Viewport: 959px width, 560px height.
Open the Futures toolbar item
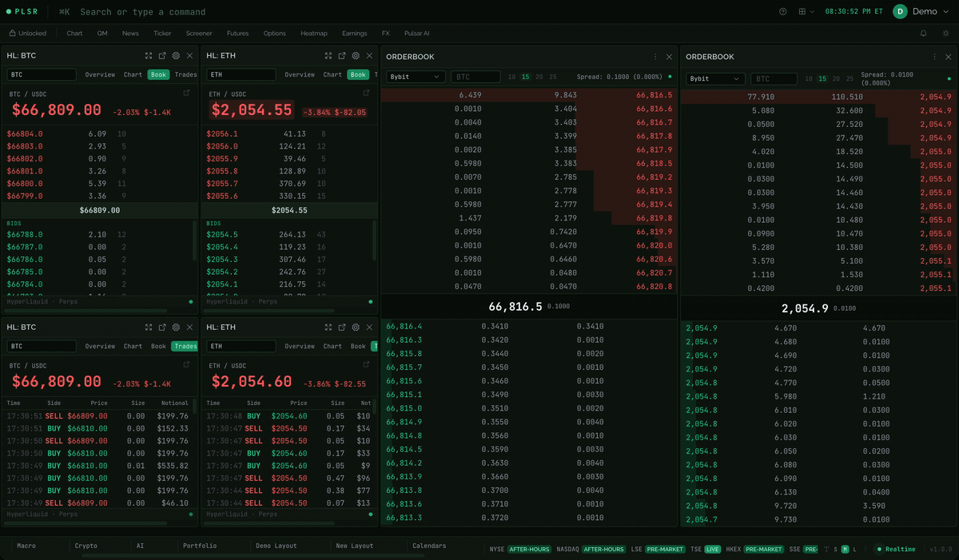pos(237,34)
